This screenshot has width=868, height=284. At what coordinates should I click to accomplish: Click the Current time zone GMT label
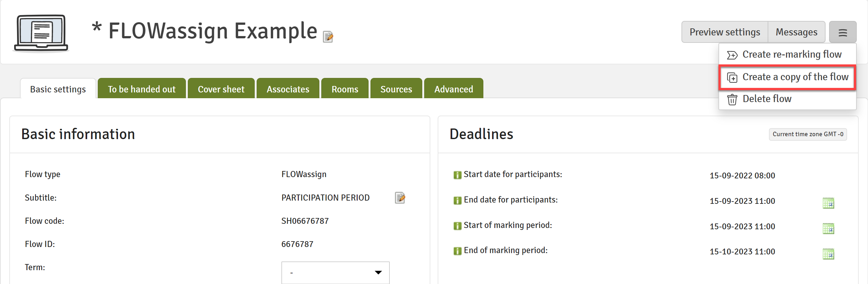pyautogui.click(x=808, y=134)
